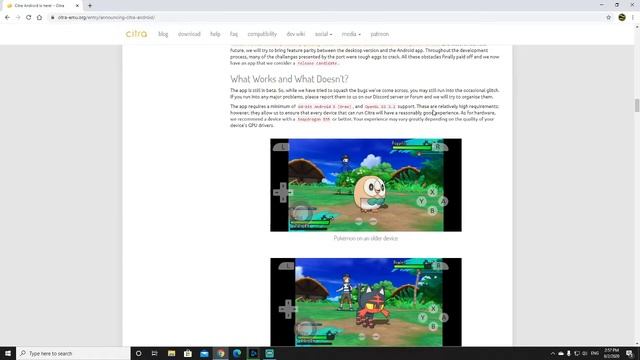Image resolution: width=640 pixels, height=360 pixels.
Task: Open the Chrome profile avatar
Action: click(x=622, y=18)
